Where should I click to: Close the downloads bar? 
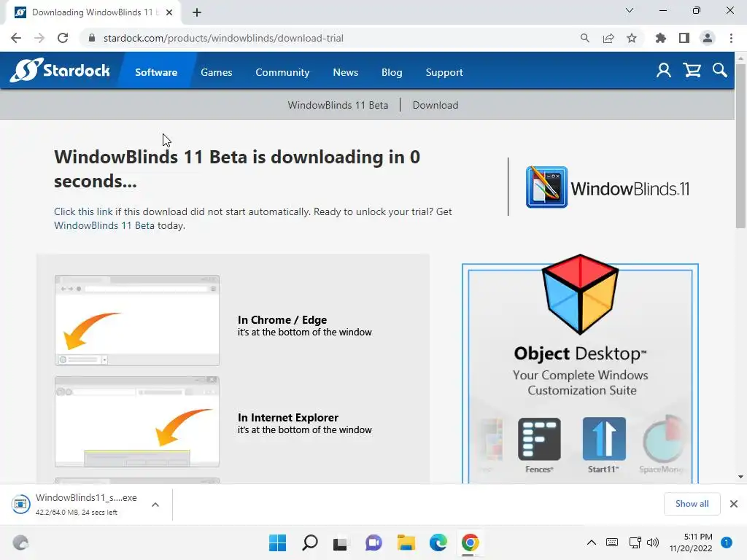734,504
